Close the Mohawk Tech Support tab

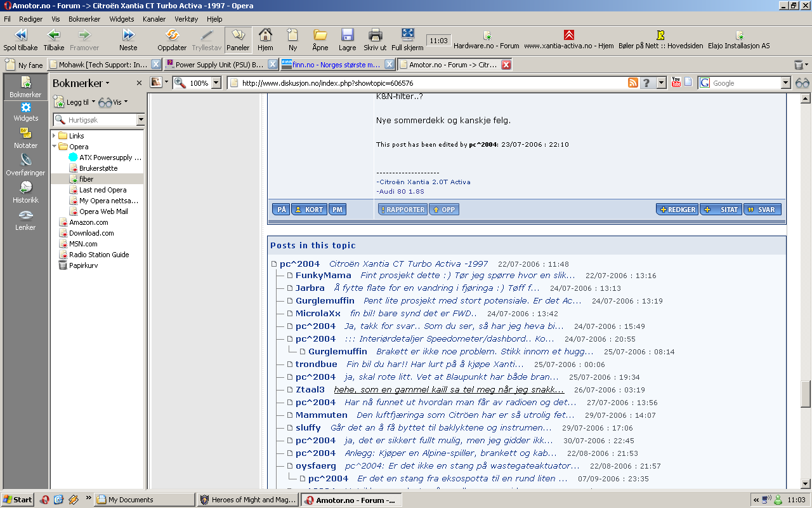pos(156,65)
